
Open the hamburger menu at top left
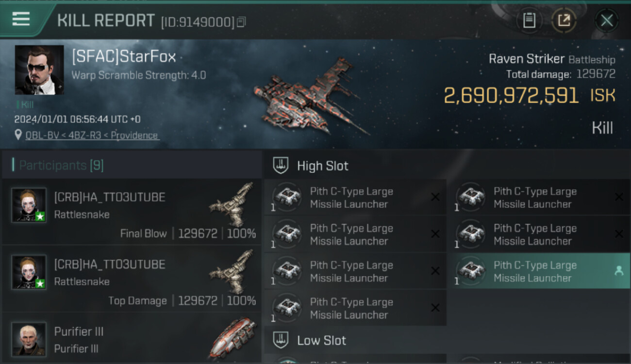click(21, 19)
